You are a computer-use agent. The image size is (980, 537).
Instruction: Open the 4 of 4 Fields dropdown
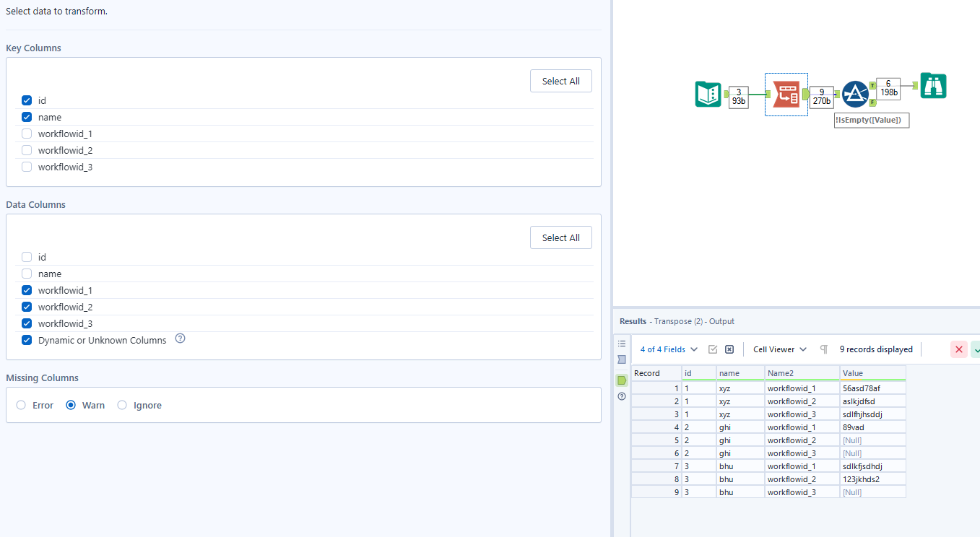point(666,349)
